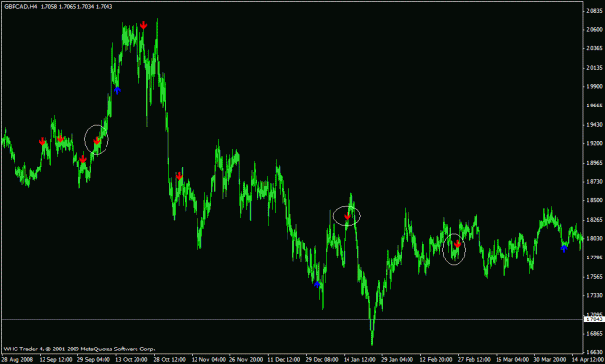Click the red sell arrow after 28 Oct drop

(x=179, y=176)
